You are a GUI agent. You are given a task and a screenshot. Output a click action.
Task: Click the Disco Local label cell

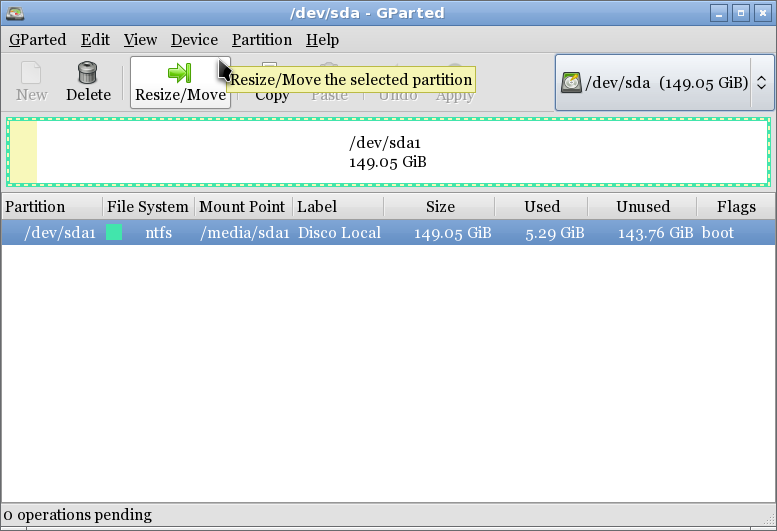click(x=339, y=233)
